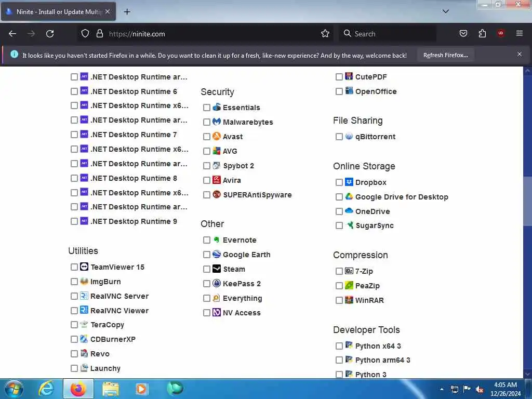The image size is (532, 399).
Task: Click the Malwarebytes app icon
Action: click(x=217, y=122)
